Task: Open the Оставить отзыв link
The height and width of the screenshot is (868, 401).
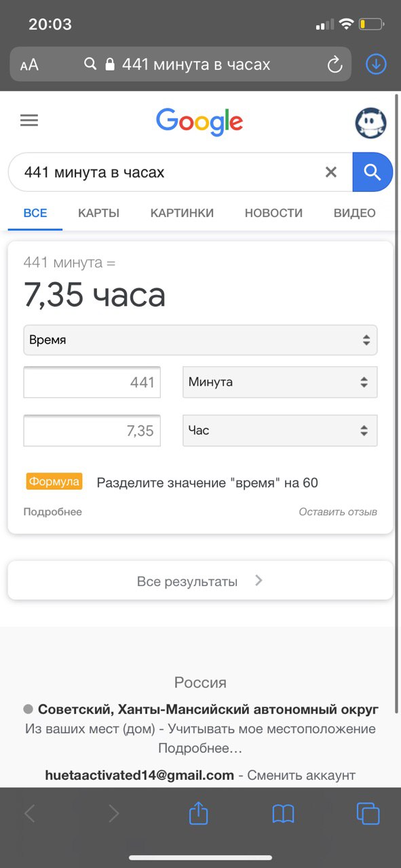Action: click(x=338, y=512)
